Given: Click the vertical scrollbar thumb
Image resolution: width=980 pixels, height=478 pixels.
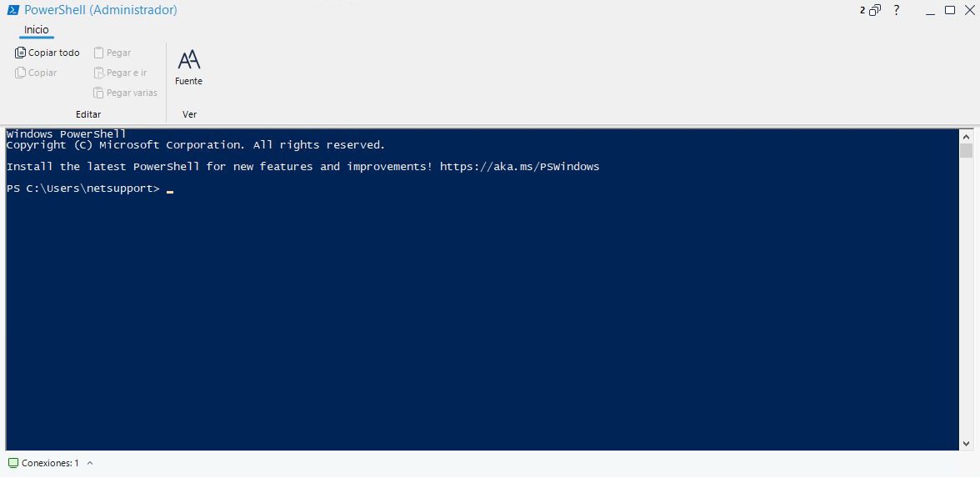Looking at the screenshot, I should pyautogui.click(x=967, y=151).
